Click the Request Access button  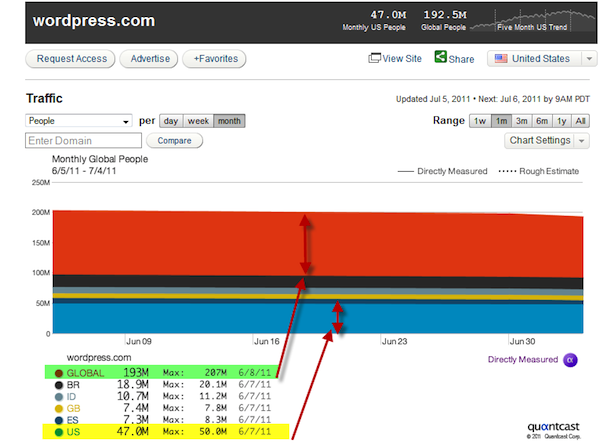pos(72,59)
